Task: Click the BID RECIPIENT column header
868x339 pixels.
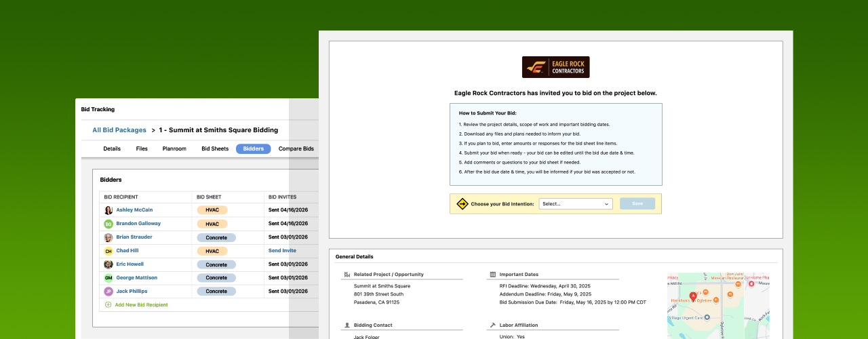Action: [121, 197]
